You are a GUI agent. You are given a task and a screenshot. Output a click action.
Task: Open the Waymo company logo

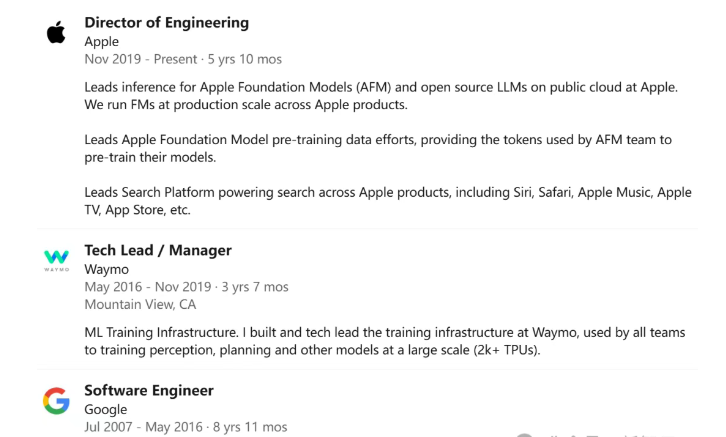coord(56,260)
